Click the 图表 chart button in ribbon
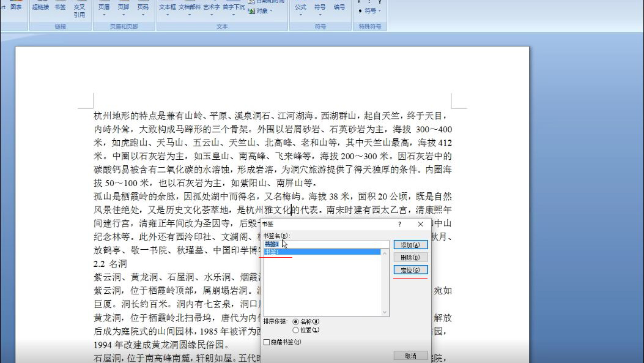The width and height of the screenshot is (644, 363). click(16, 7)
